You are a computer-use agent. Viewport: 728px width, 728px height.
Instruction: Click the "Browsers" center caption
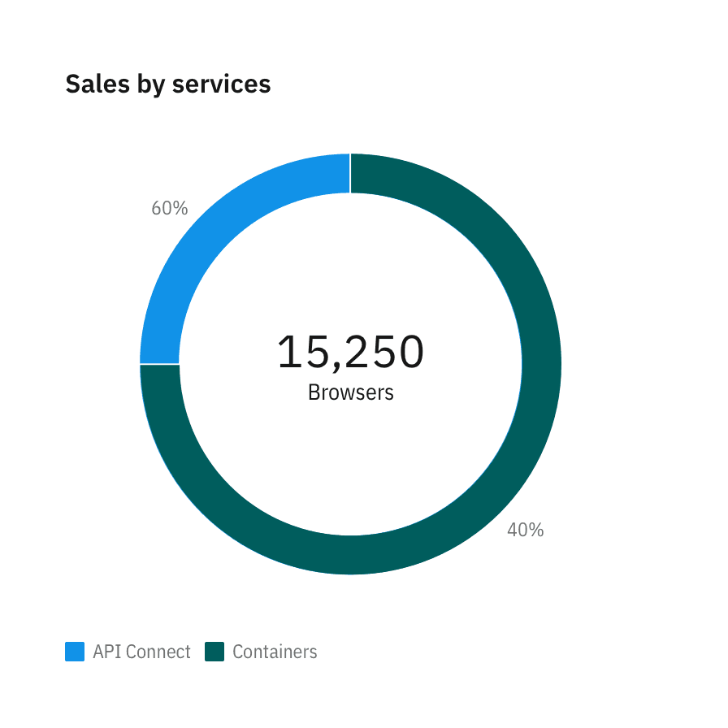coord(350,392)
